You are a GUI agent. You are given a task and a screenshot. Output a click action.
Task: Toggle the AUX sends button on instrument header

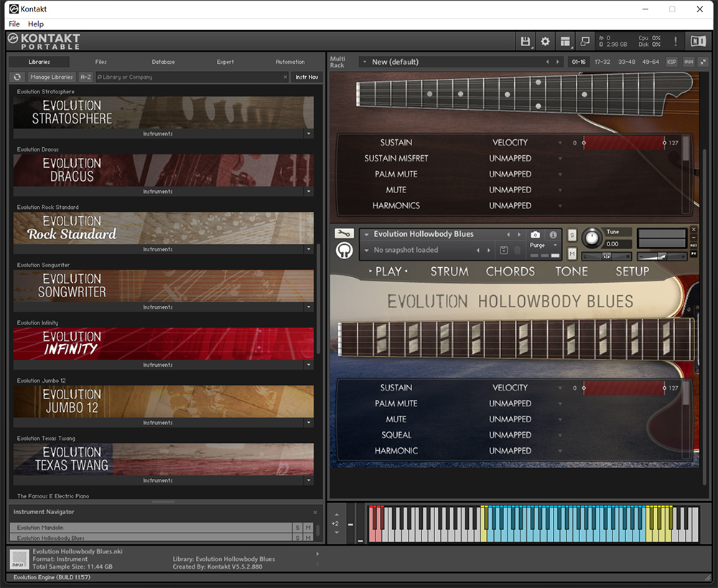coord(694,246)
